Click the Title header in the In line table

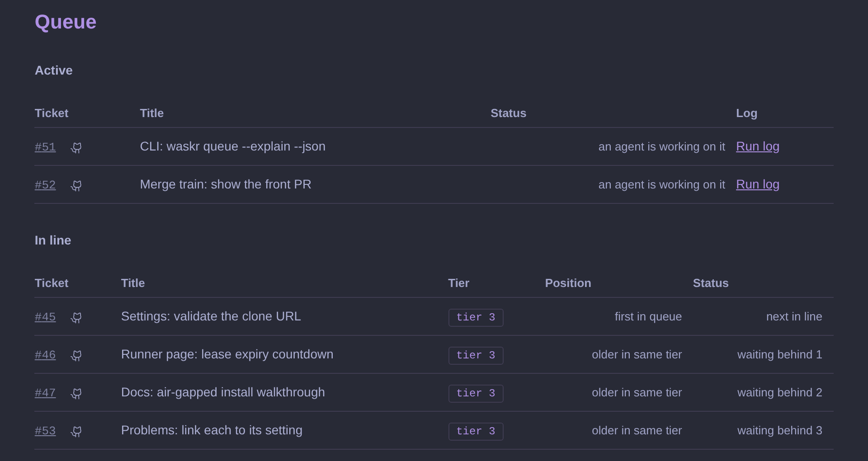pos(133,283)
